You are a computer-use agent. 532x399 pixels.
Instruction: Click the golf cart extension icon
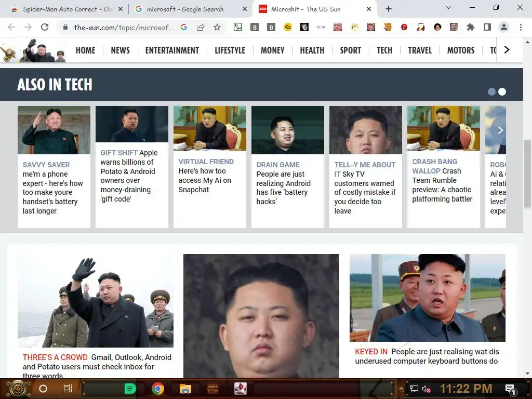(x=421, y=27)
